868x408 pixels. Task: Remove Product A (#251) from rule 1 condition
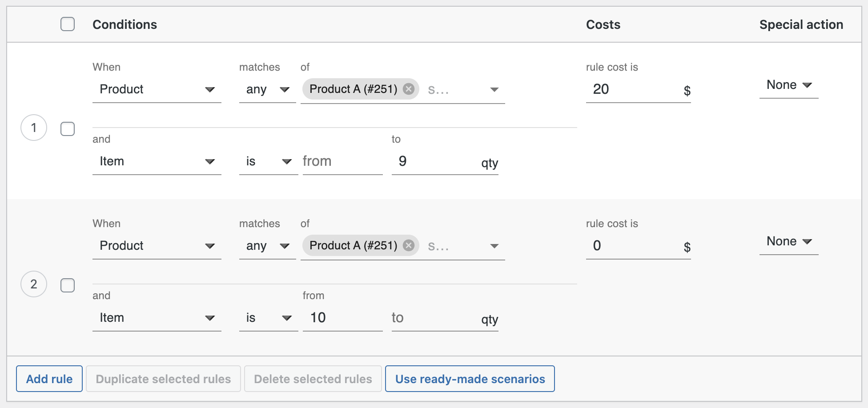pyautogui.click(x=408, y=89)
